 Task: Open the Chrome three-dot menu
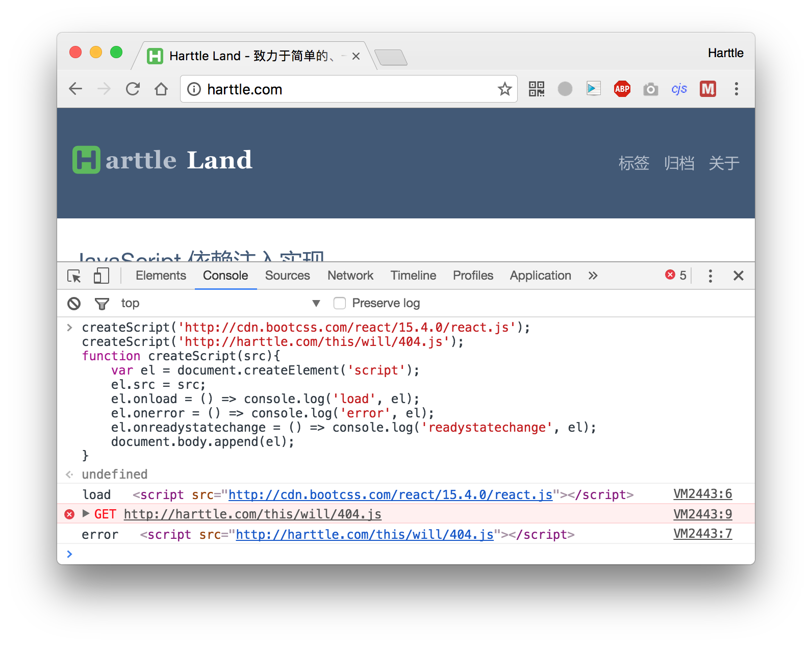[x=737, y=89]
